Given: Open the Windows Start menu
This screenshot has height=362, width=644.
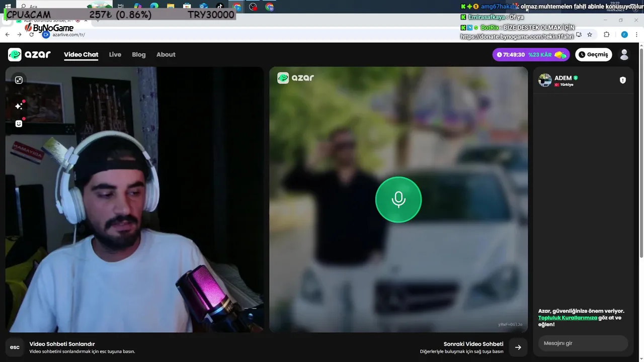Looking at the screenshot, I should pos(8,7).
